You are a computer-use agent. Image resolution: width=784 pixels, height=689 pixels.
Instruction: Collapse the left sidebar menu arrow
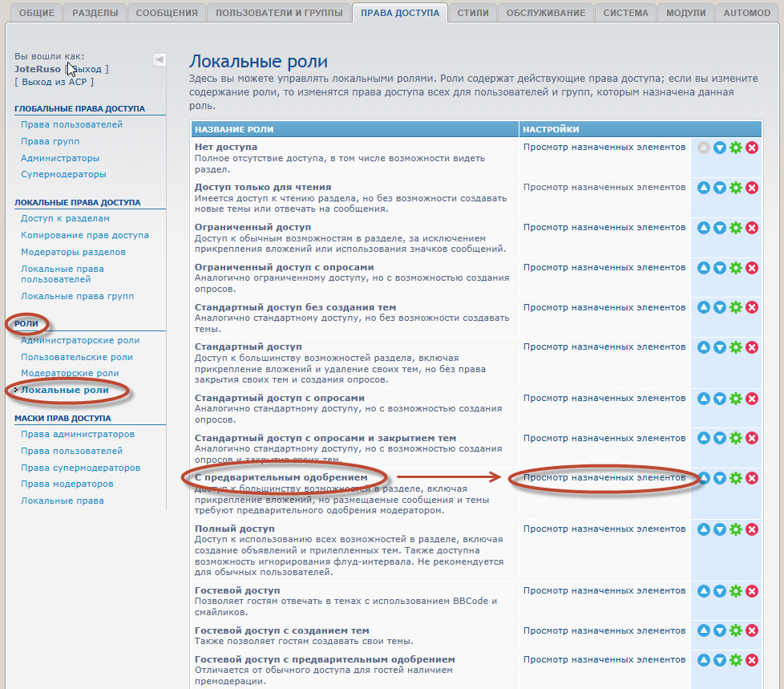159,59
